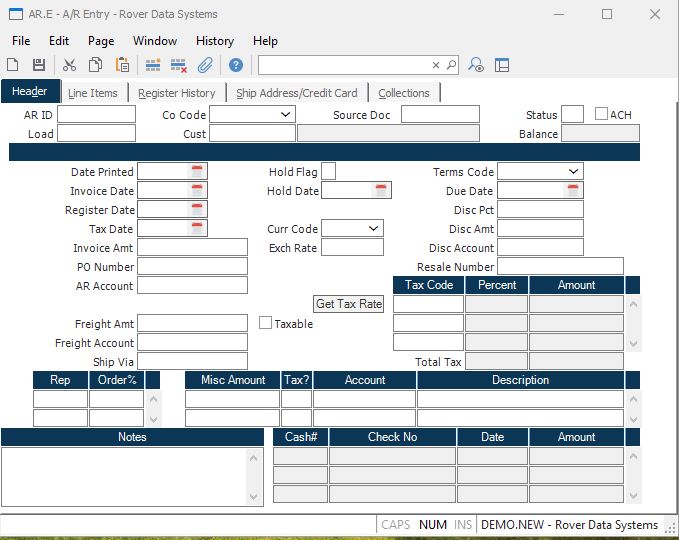Click the Paste clipboard icon
679x540 pixels.
pos(122,65)
